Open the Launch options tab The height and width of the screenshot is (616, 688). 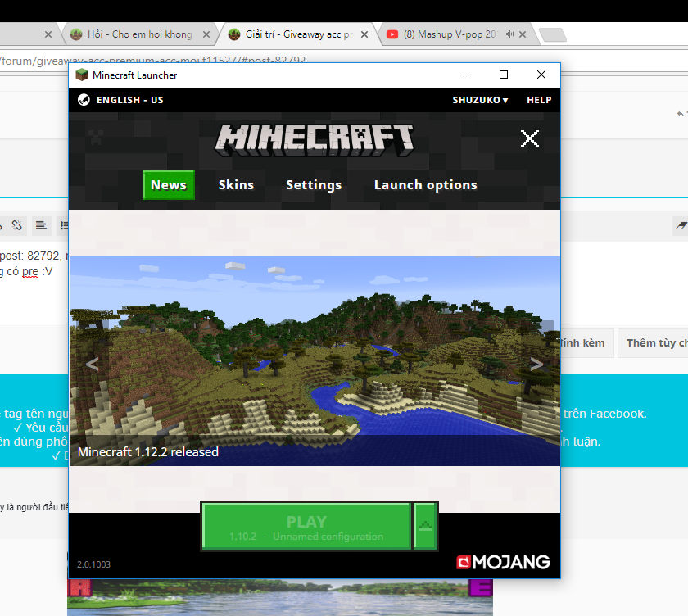coord(425,185)
